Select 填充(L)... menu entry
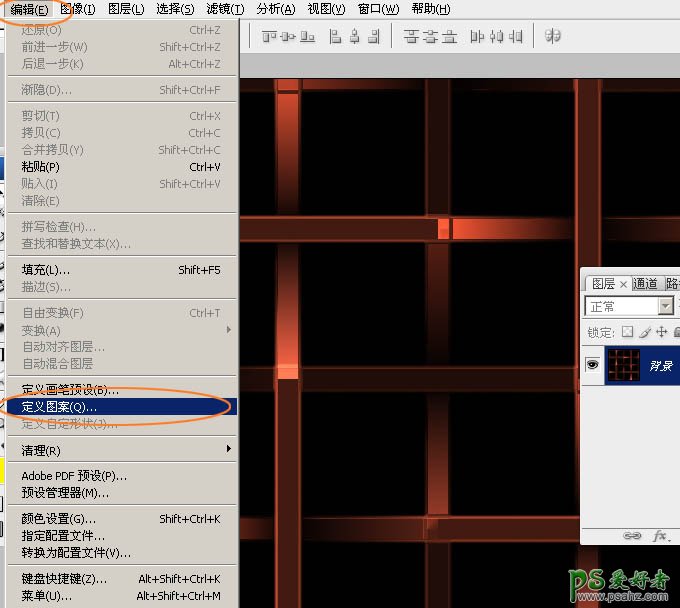The height and width of the screenshot is (608, 680). [46, 270]
